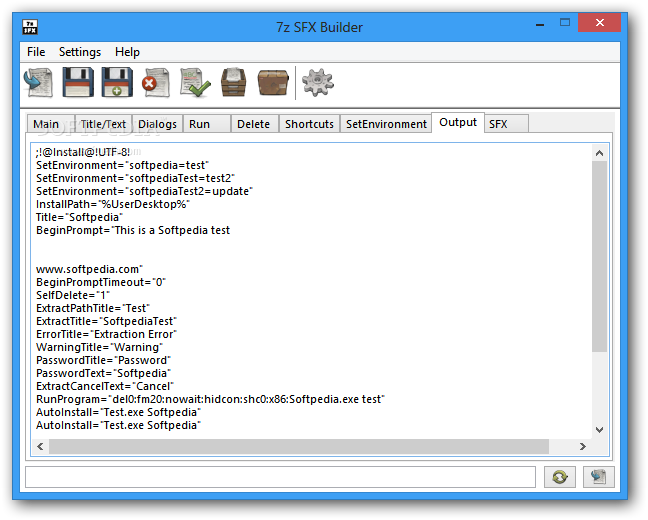This screenshot has height=520, width=648.
Task: Open the Settings menu
Action: tap(80, 52)
